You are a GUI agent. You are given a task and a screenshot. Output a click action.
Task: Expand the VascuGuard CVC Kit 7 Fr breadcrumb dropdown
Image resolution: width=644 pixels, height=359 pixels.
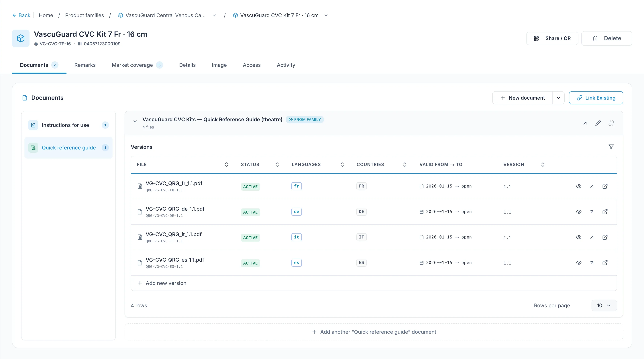[x=326, y=15]
